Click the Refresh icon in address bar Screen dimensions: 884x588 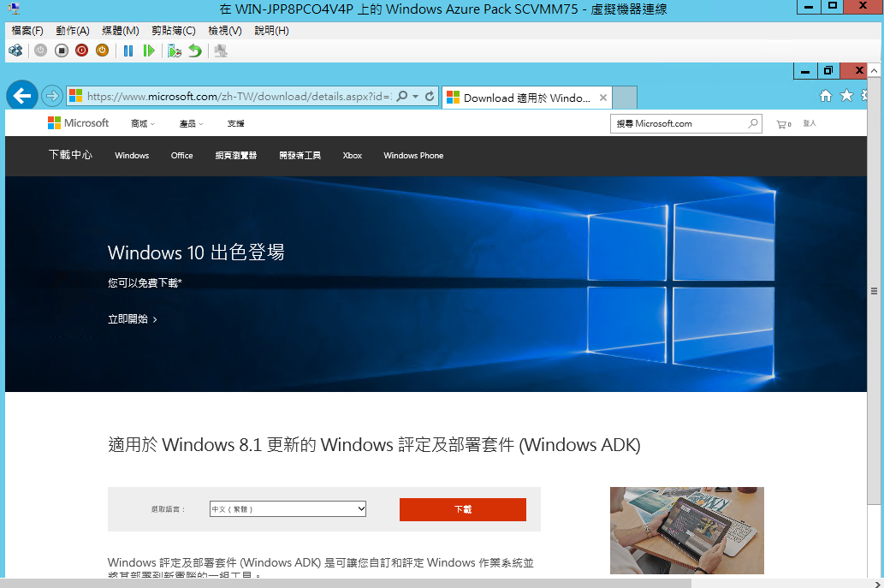tap(430, 96)
